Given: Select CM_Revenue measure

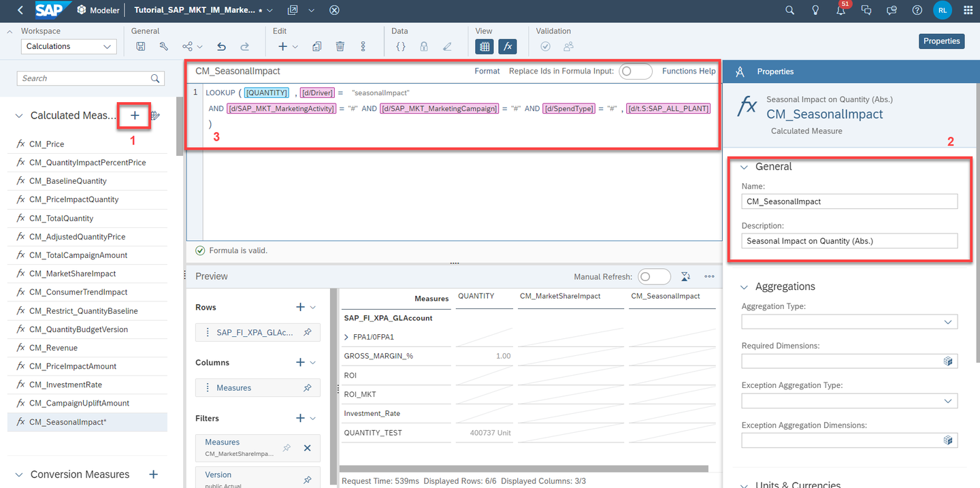Looking at the screenshot, I should tap(87, 348).
